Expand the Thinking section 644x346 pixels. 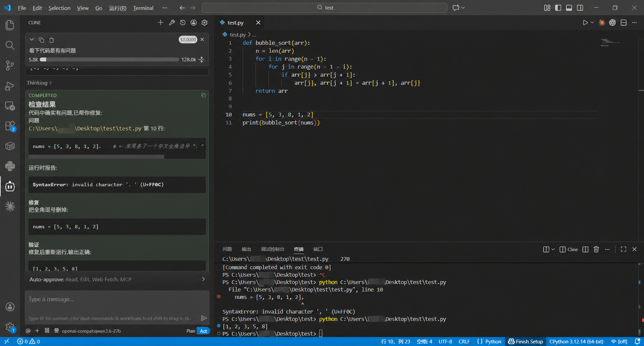[x=39, y=83]
